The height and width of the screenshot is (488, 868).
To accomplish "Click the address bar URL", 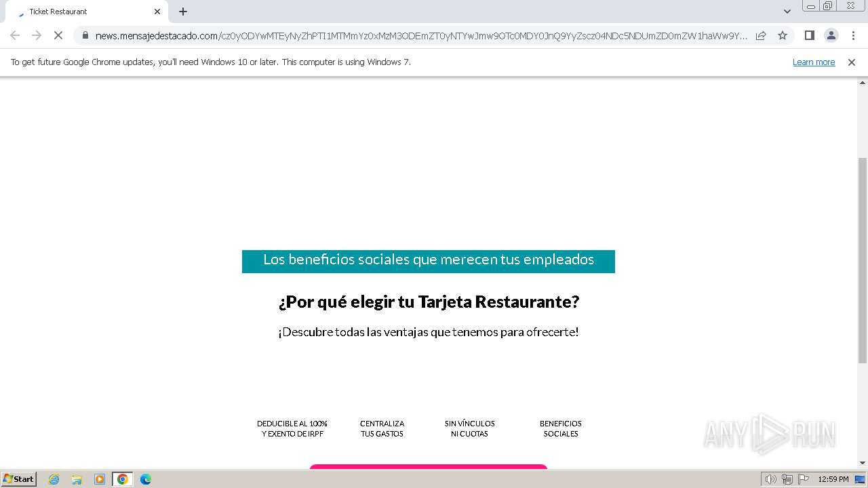I will coord(420,35).
